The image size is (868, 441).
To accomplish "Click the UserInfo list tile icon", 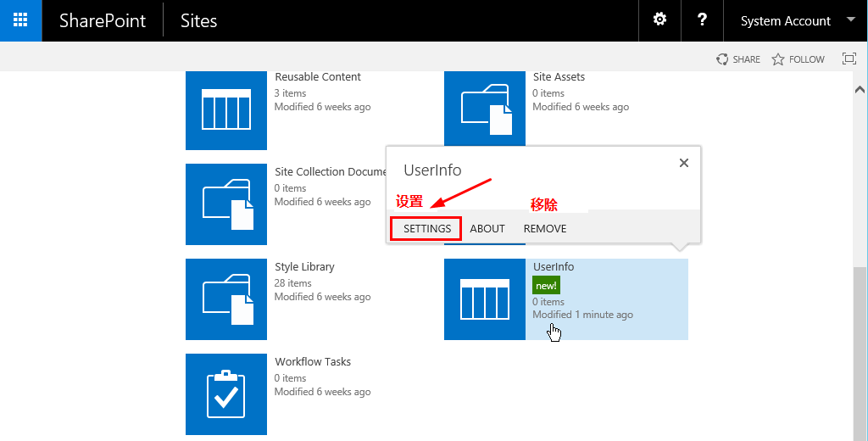I will tap(485, 299).
